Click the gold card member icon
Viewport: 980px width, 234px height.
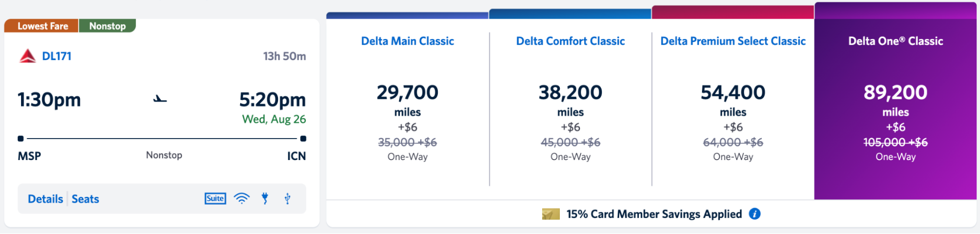(x=551, y=214)
